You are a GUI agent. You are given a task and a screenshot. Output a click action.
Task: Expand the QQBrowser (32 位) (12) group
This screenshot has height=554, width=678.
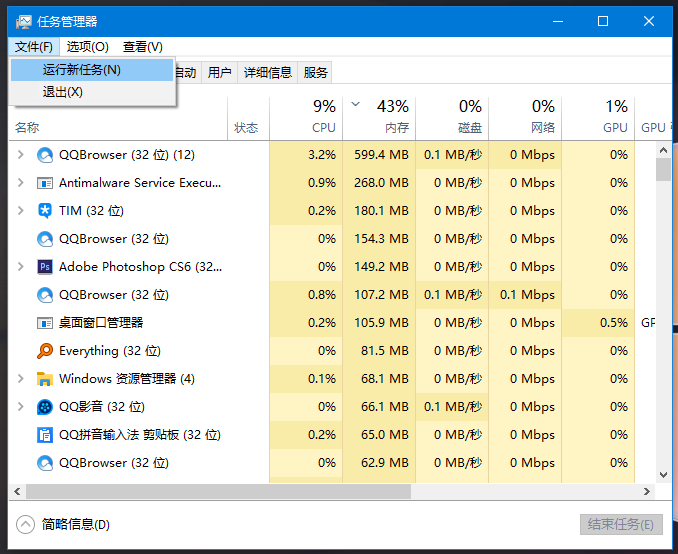pos(21,155)
